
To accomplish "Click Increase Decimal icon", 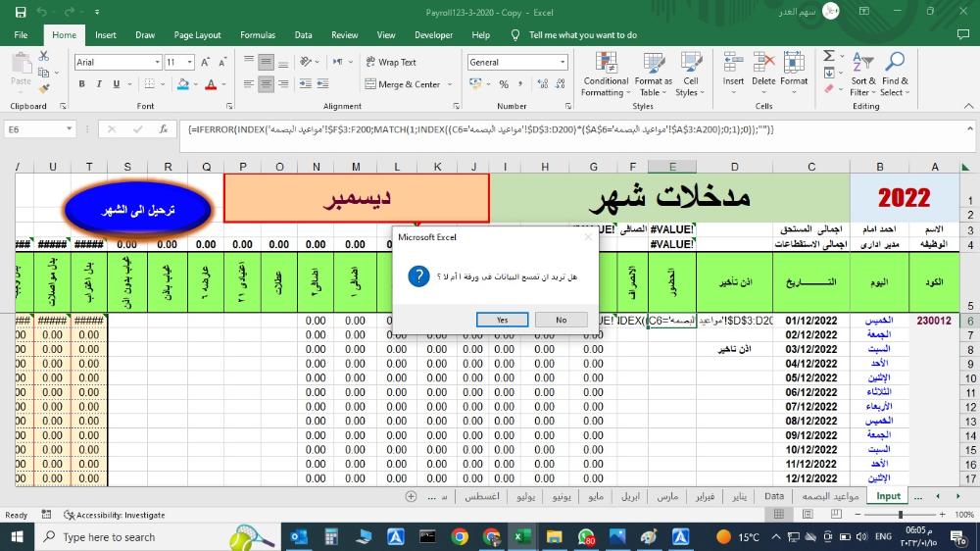I will (x=543, y=83).
